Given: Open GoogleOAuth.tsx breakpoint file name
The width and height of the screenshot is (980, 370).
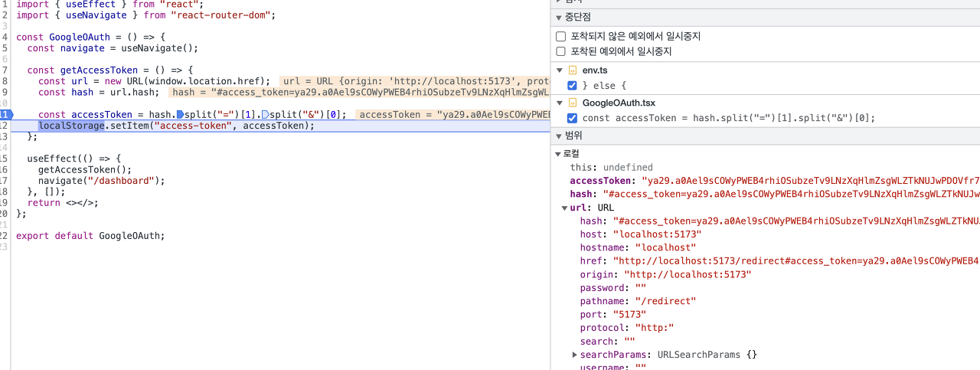Looking at the screenshot, I should 619,103.
